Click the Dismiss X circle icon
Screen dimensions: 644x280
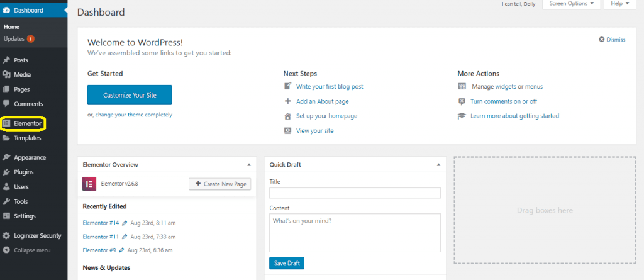[x=602, y=40]
